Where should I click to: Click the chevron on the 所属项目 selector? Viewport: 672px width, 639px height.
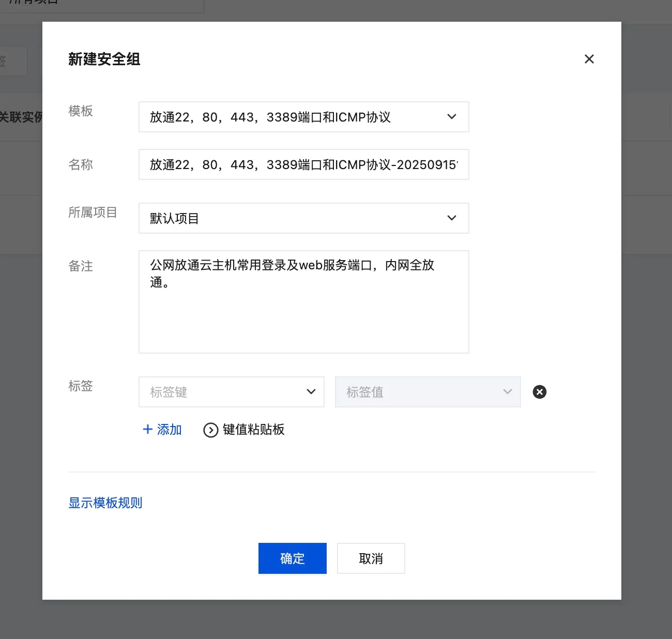451,218
